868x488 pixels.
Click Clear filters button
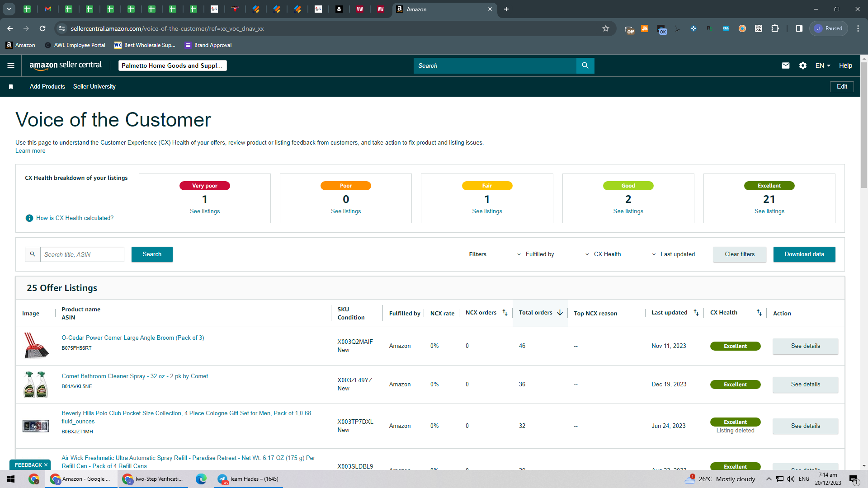click(x=740, y=254)
